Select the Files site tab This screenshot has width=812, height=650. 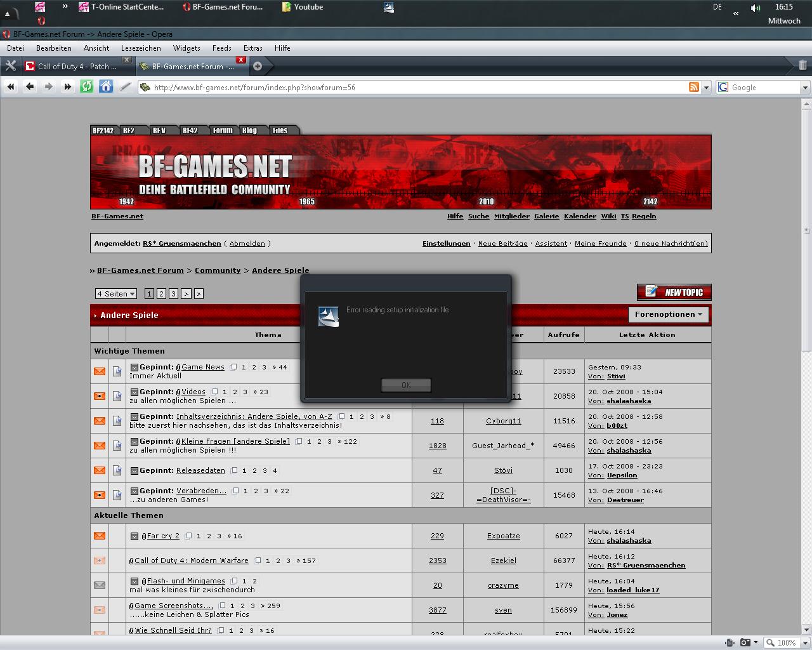pyautogui.click(x=280, y=130)
